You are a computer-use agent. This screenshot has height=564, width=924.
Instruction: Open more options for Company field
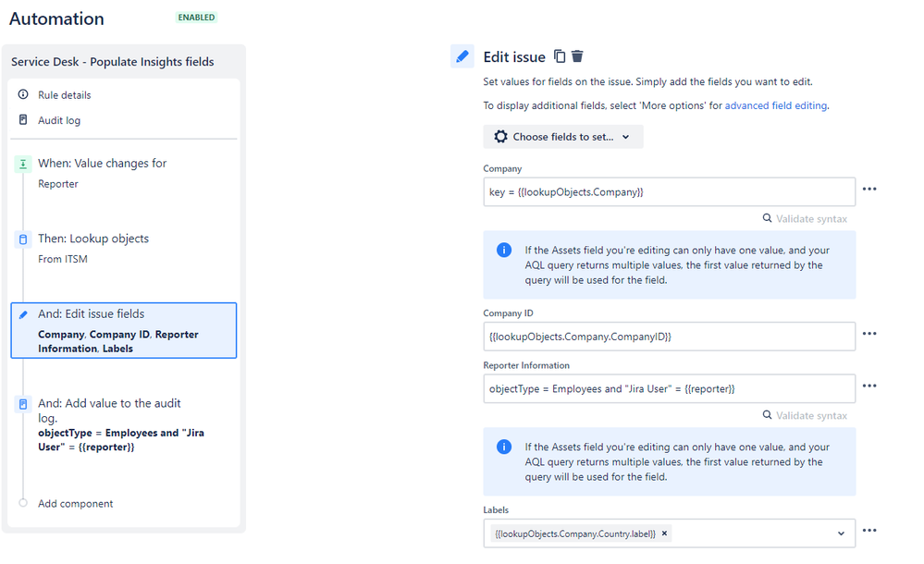tap(869, 190)
